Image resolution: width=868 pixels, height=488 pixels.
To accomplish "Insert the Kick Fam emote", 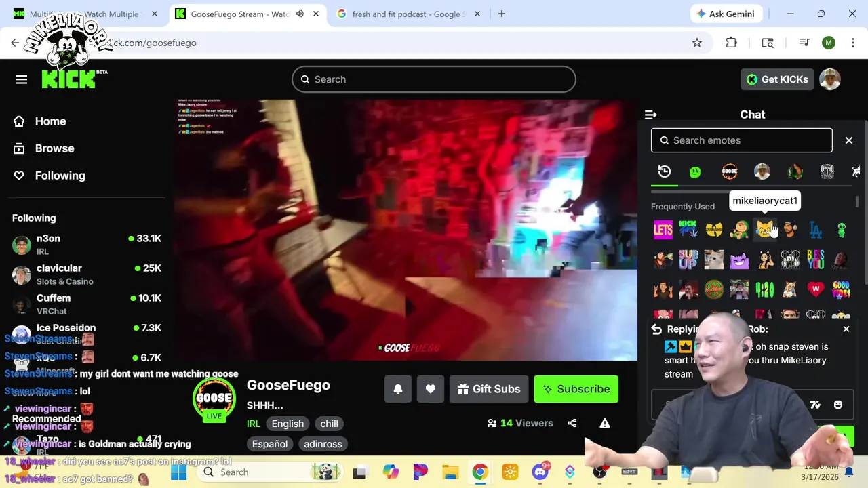I will [688, 230].
